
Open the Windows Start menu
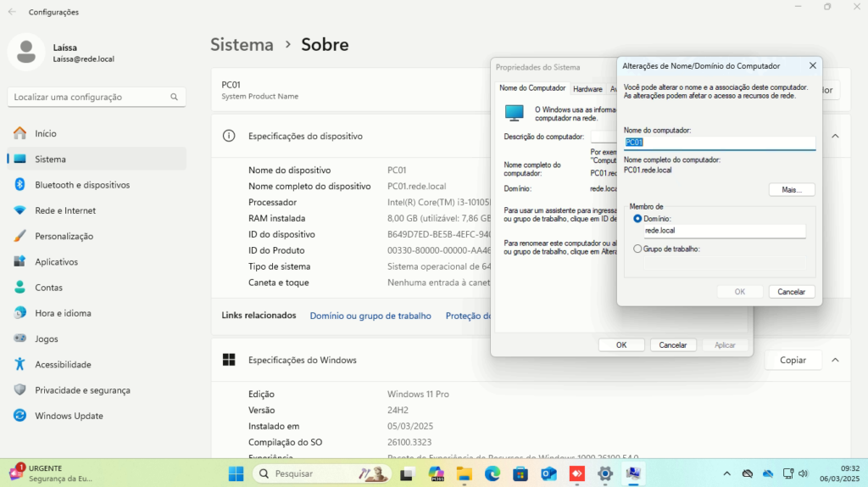click(x=236, y=473)
